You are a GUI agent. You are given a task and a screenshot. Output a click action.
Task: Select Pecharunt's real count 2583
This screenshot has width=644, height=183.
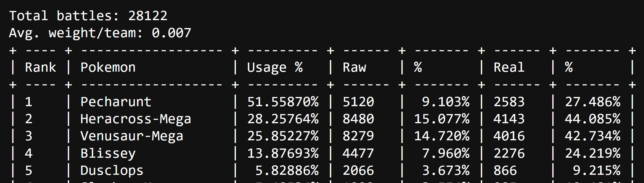pos(509,102)
